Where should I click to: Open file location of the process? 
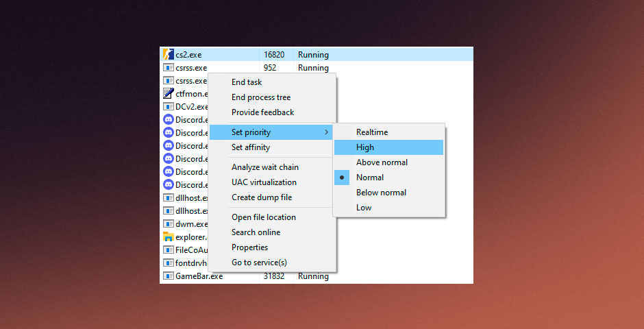pos(264,217)
